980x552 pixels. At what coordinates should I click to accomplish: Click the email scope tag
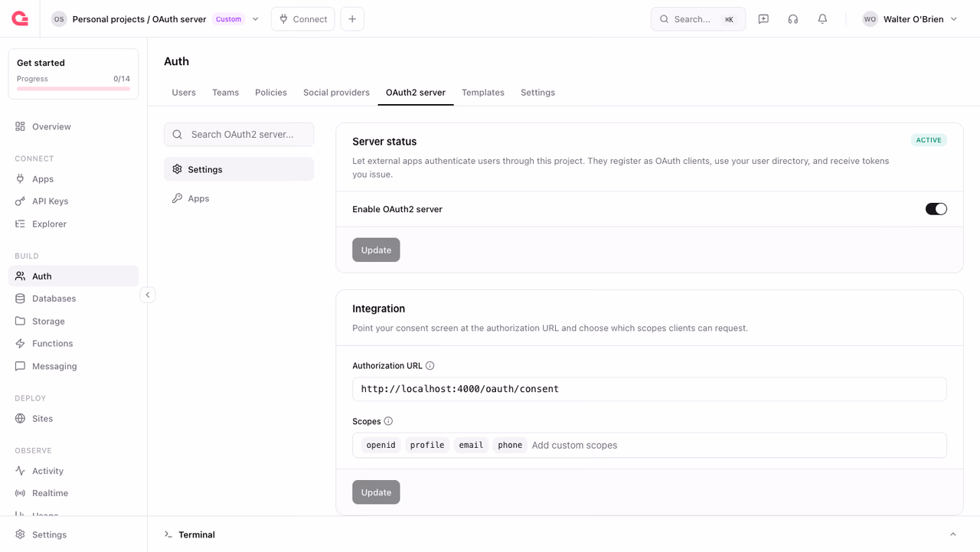[x=471, y=445]
